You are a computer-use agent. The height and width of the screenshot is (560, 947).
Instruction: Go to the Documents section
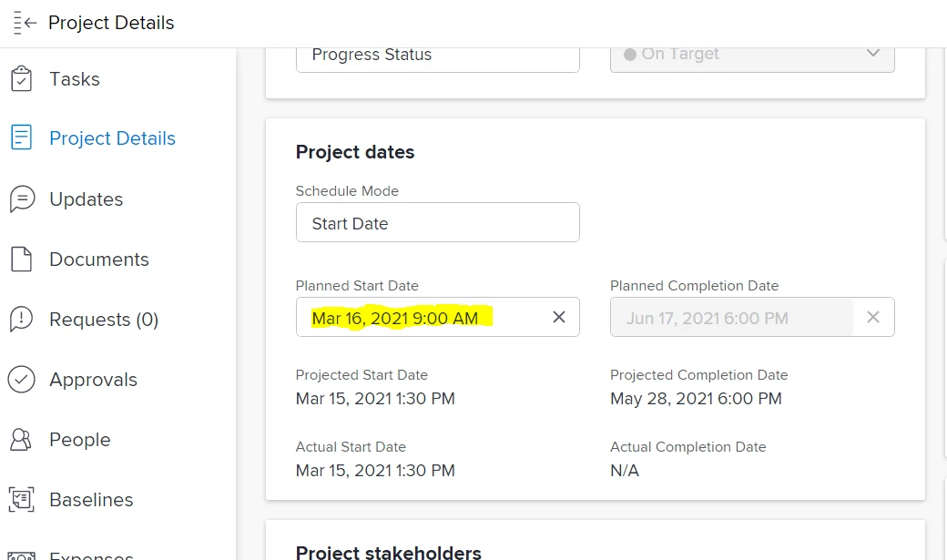coord(98,260)
